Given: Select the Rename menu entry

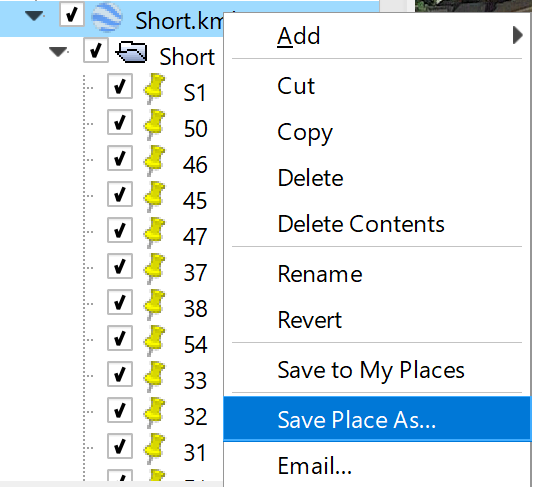Looking at the screenshot, I should (320, 274).
